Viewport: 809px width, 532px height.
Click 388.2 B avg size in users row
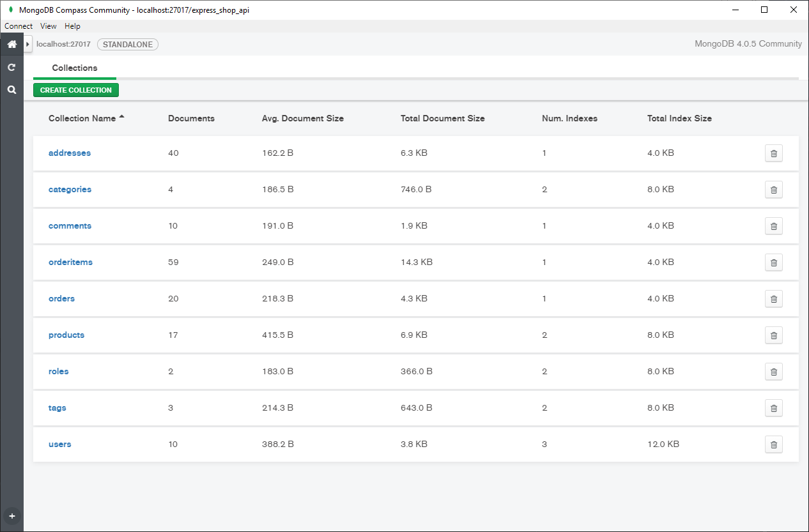tap(278, 445)
